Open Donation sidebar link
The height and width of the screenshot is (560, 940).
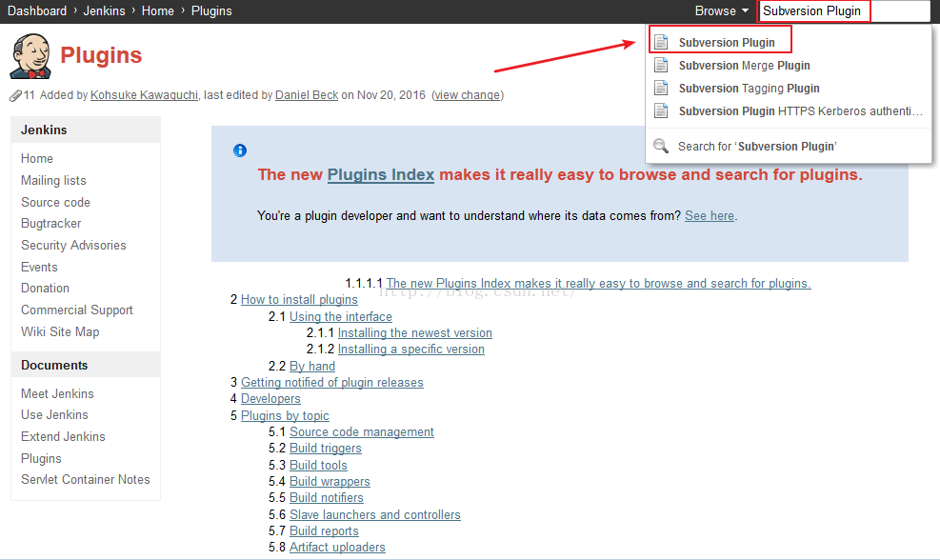click(x=45, y=288)
